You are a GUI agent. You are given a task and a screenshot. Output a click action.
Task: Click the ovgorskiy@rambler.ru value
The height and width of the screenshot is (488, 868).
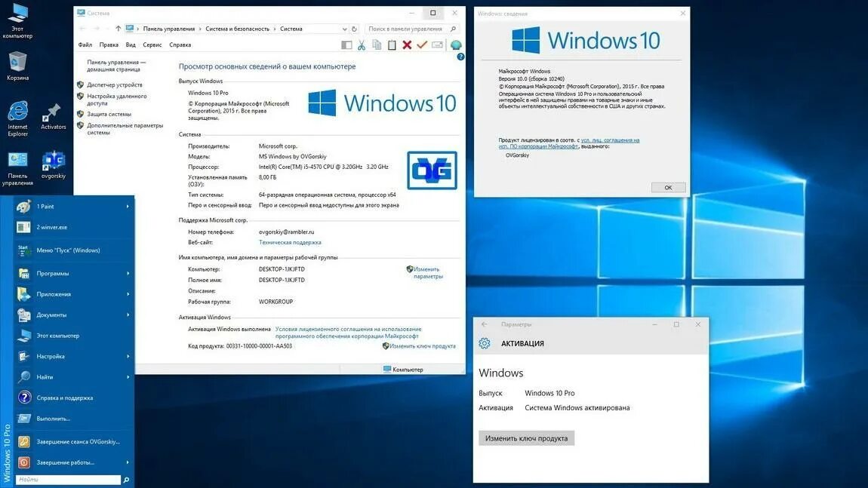(x=286, y=232)
